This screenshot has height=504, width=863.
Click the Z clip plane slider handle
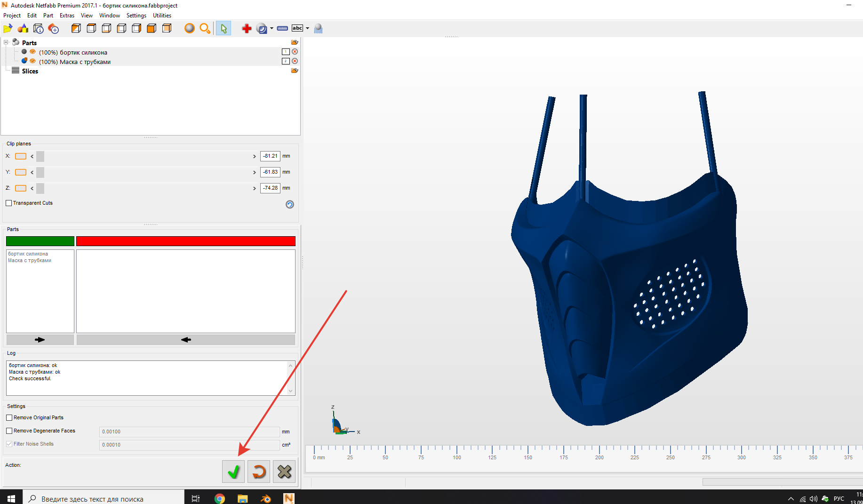pyautogui.click(x=40, y=188)
